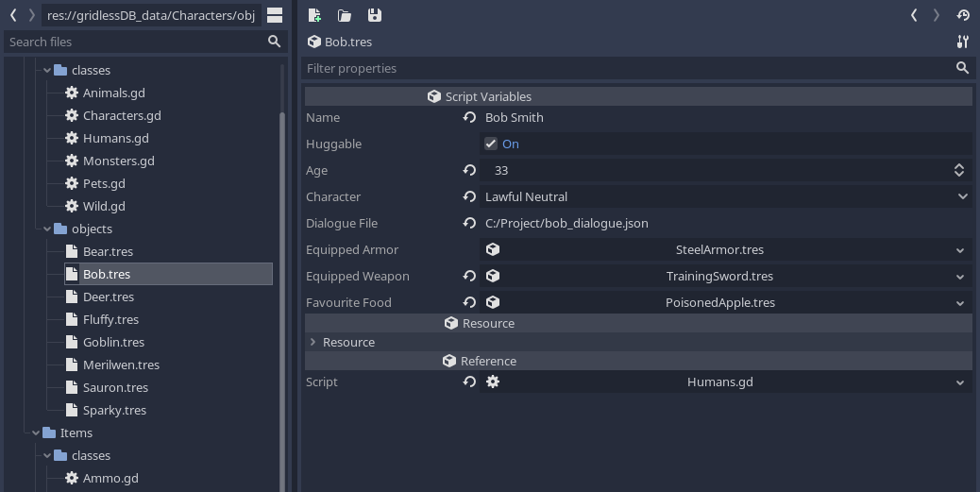Expand the Resource section
980x492 pixels.
point(313,343)
